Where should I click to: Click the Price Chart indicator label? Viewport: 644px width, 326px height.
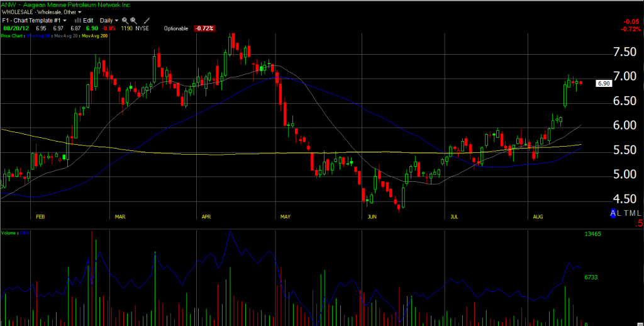click(x=13, y=37)
